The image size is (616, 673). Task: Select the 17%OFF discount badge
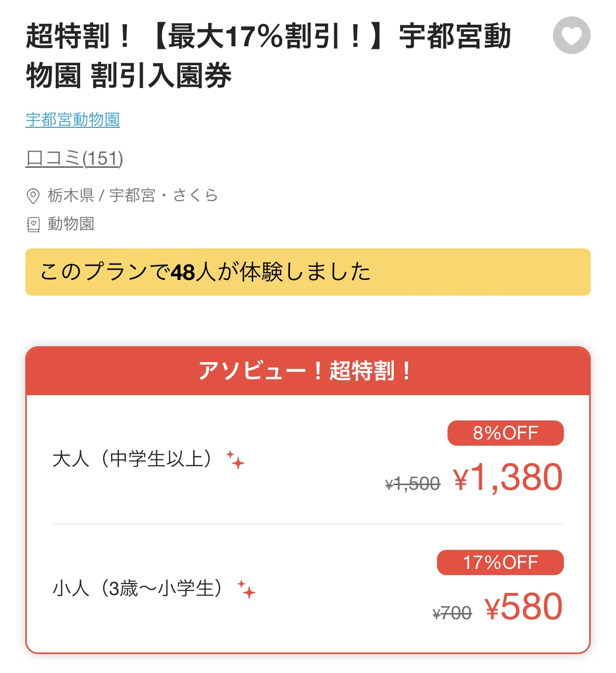point(500,562)
